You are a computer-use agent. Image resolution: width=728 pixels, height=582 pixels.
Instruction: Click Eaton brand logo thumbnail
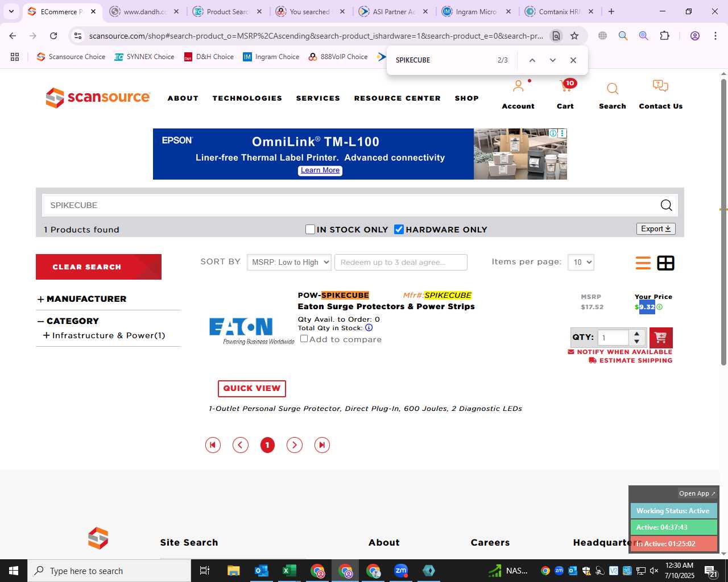pos(251,331)
